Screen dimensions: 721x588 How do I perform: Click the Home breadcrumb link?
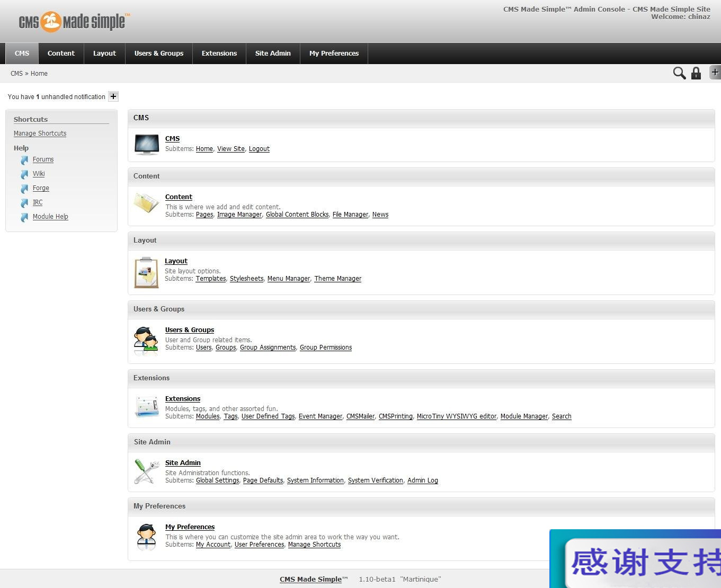(39, 74)
